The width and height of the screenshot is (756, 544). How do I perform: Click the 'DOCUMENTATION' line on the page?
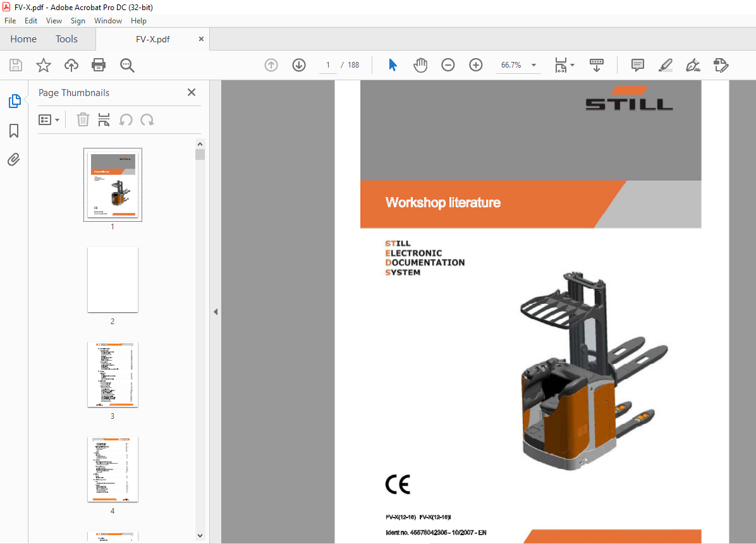pyautogui.click(x=425, y=263)
